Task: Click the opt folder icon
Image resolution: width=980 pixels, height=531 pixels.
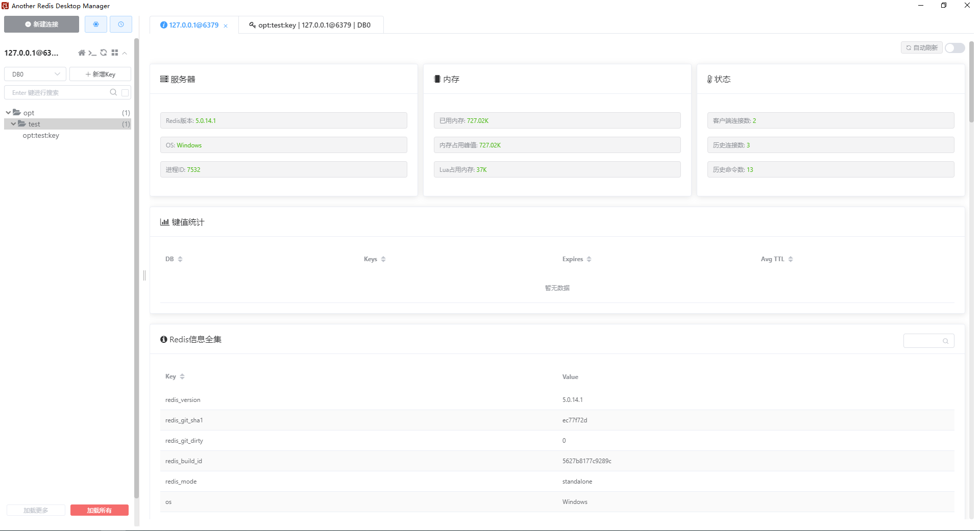Action: click(x=17, y=112)
